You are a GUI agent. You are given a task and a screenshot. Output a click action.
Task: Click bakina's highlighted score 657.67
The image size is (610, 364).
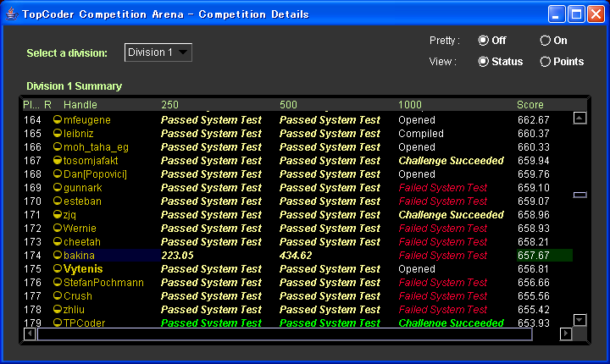click(544, 255)
